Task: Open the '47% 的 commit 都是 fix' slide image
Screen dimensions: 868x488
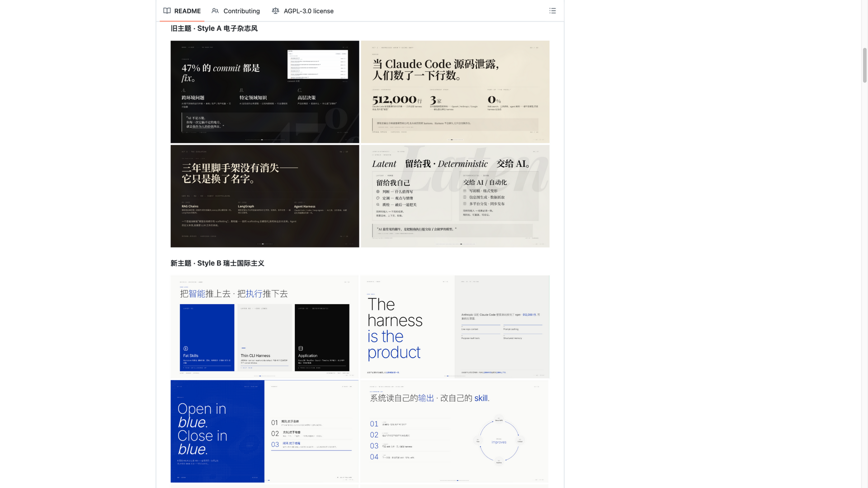Action: [265, 92]
